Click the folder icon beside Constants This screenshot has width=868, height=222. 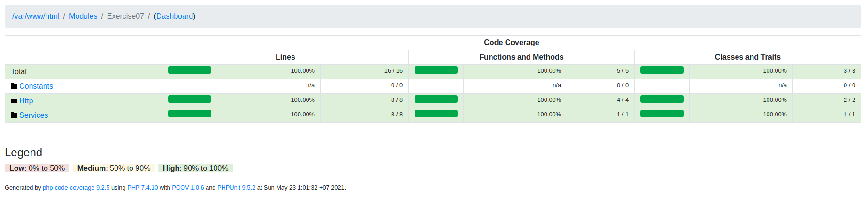(14, 86)
